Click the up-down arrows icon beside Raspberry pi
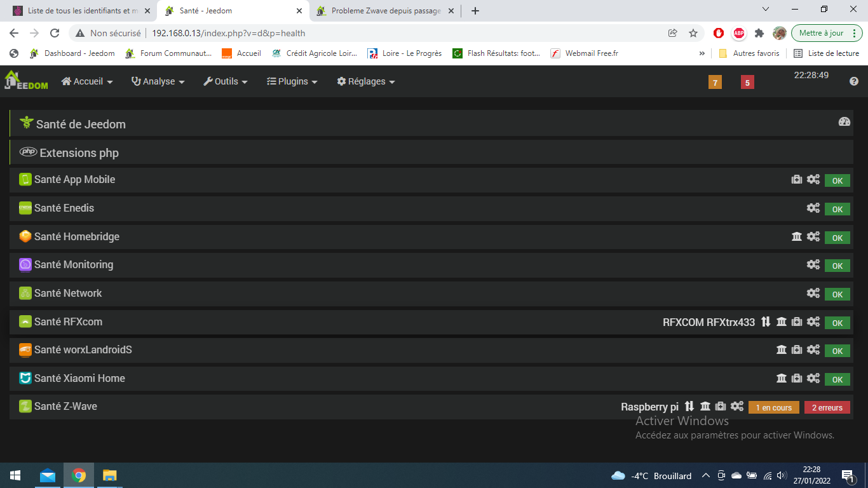Screen dimensions: 868x488 click(689, 407)
